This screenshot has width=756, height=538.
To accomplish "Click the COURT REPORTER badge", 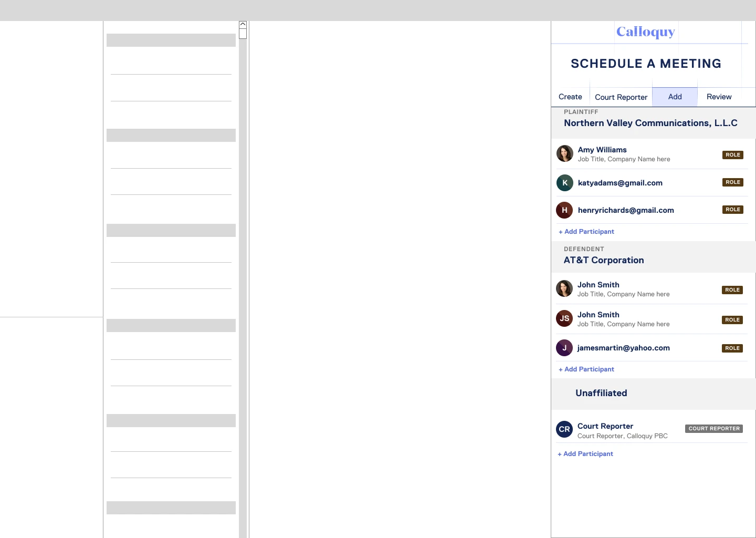I will (714, 429).
